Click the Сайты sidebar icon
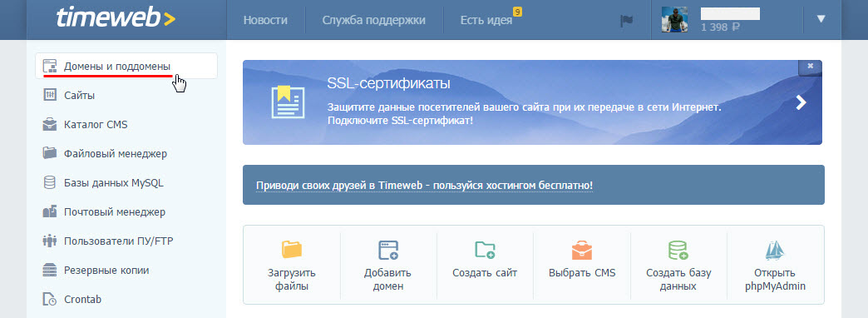The width and height of the screenshot is (868, 318). [x=50, y=95]
